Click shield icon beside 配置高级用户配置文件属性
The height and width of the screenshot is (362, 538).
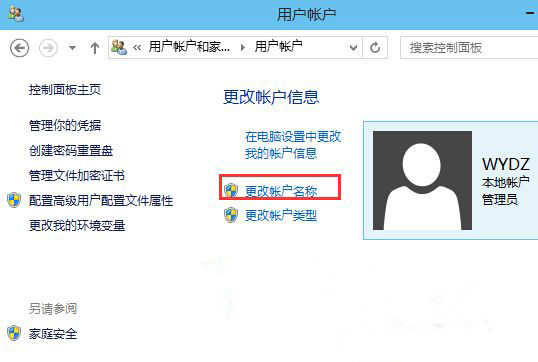coord(14,200)
